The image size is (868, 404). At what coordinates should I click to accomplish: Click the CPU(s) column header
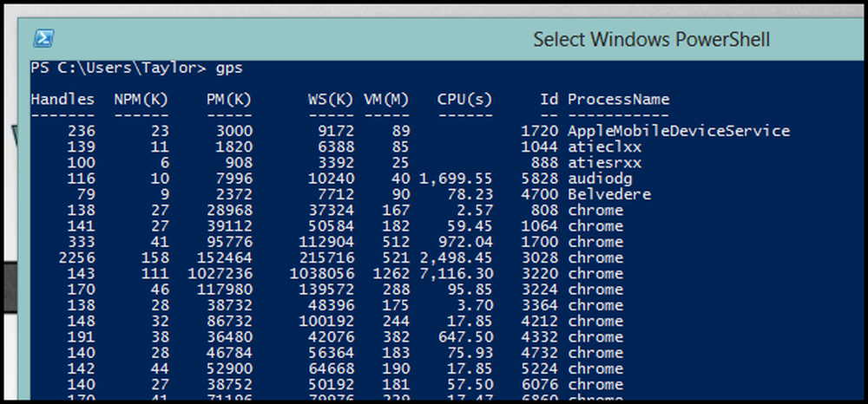465,100
